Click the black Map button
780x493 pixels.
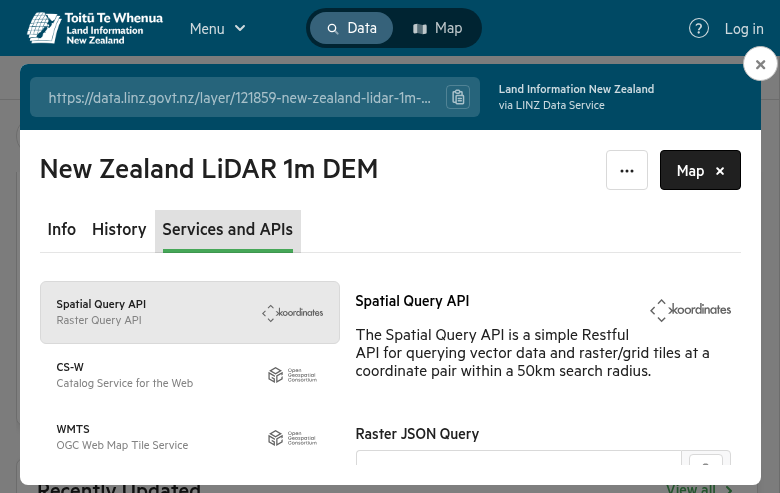tap(700, 170)
